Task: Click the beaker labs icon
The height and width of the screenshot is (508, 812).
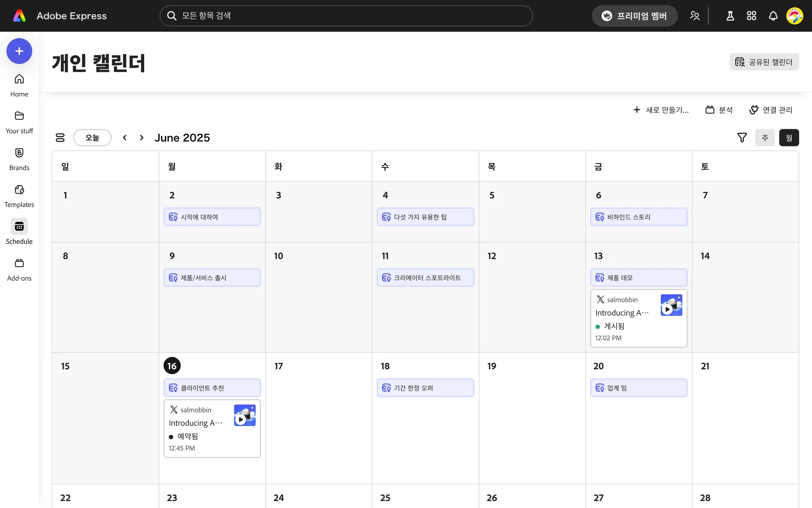Action: (x=730, y=16)
